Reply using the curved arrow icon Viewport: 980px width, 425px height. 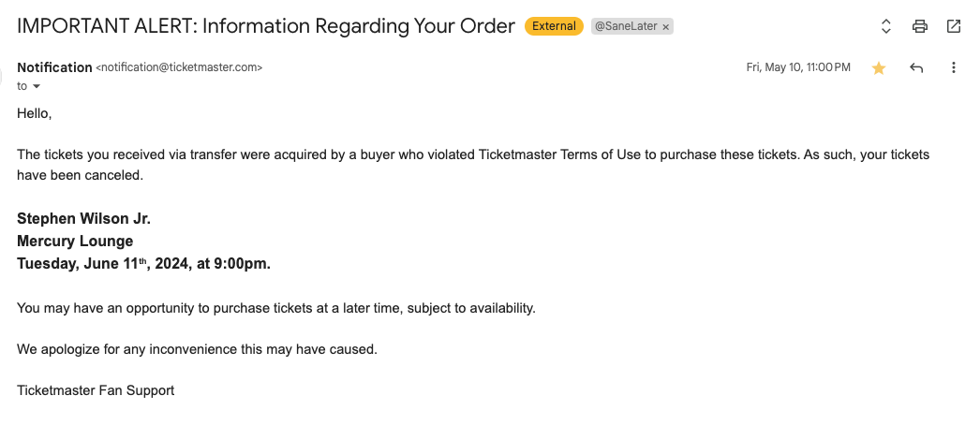[x=916, y=68]
